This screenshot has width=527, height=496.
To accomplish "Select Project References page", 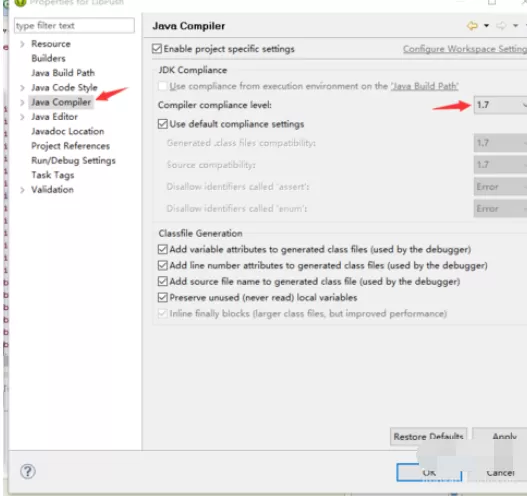I will pos(71,146).
